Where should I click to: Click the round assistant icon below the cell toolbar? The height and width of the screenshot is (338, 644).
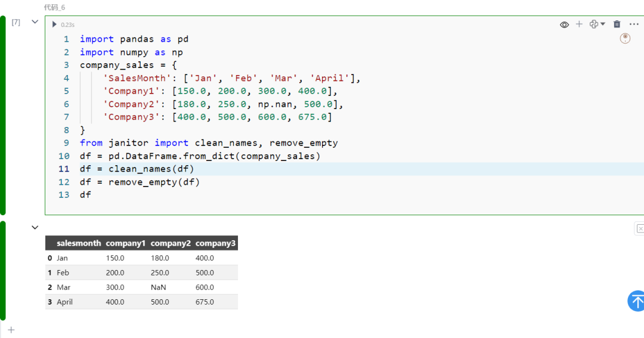625,39
